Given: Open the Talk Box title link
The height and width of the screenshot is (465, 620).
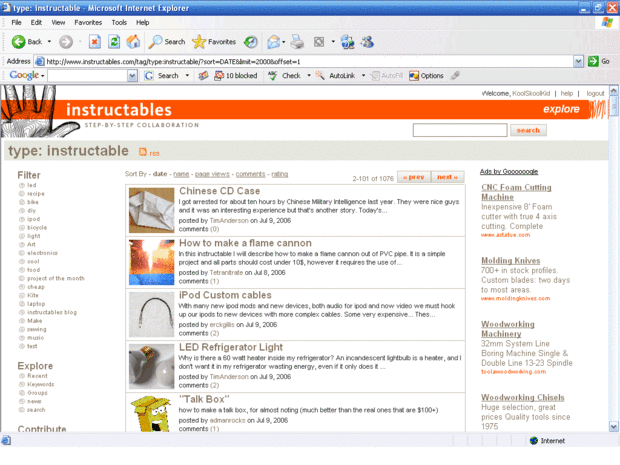Looking at the screenshot, I should click(x=204, y=399).
